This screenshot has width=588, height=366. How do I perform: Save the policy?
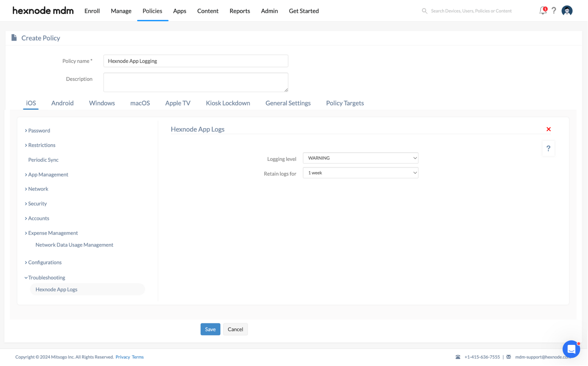[x=210, y=330]
